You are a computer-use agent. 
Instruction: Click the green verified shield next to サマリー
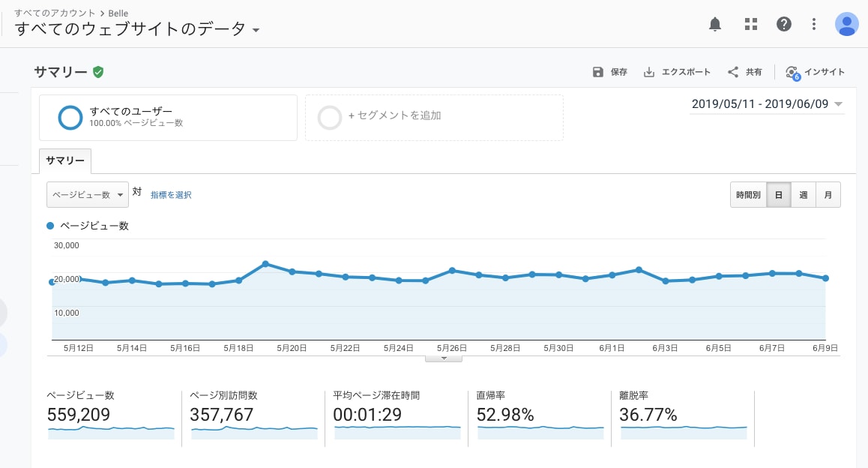click(98, 72)
